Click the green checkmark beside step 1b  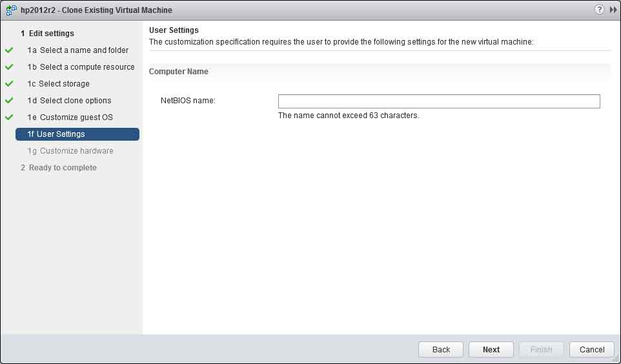[9, 67]
